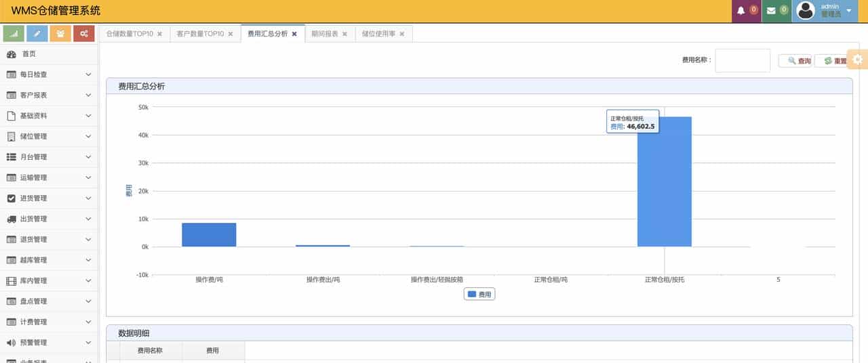Expand the 每日检查 menu chevron

point(88,74)
